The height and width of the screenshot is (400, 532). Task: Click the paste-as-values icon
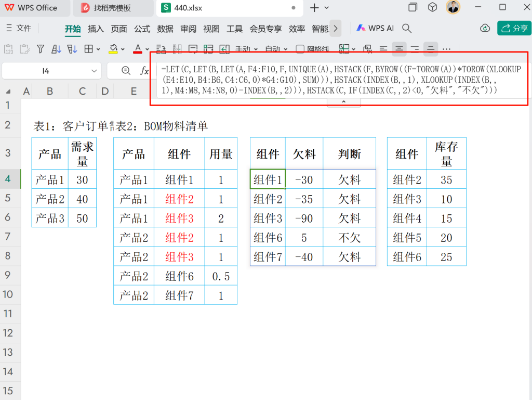click(8, 49)
